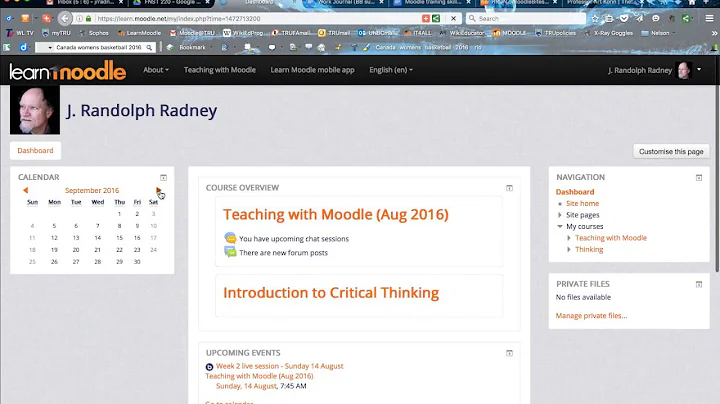The image size is (720, 404).
Task: Open the About dropdown menu
Action: coord(156,70)
